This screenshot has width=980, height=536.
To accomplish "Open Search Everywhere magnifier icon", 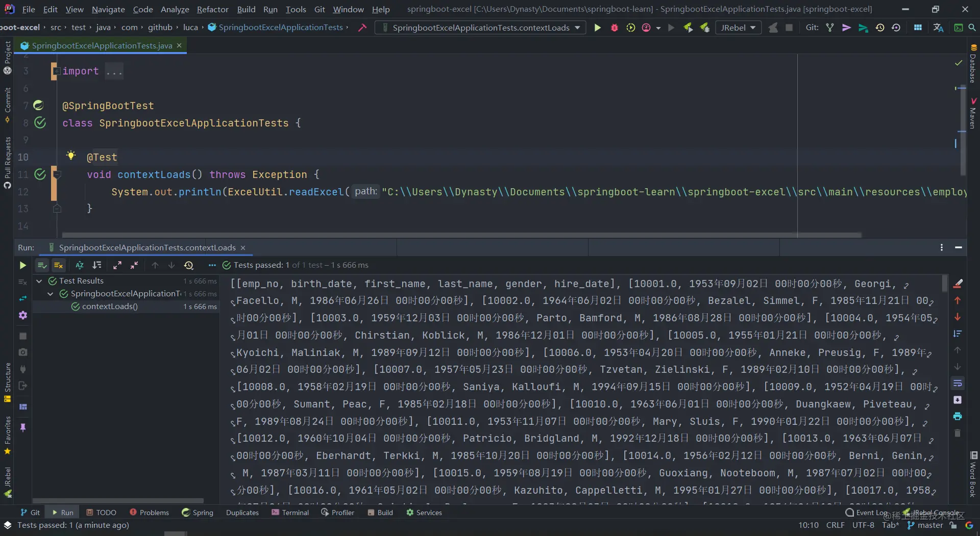I will [972, 28].
